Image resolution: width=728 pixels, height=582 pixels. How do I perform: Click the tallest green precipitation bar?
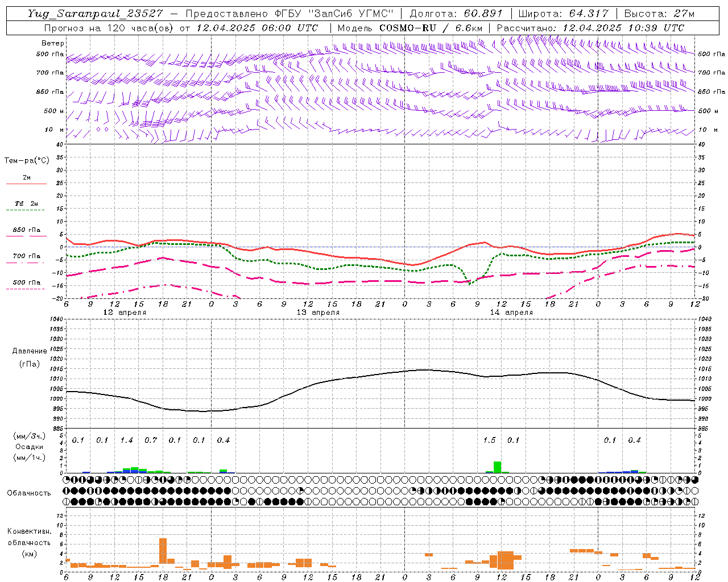coord(497,467)
